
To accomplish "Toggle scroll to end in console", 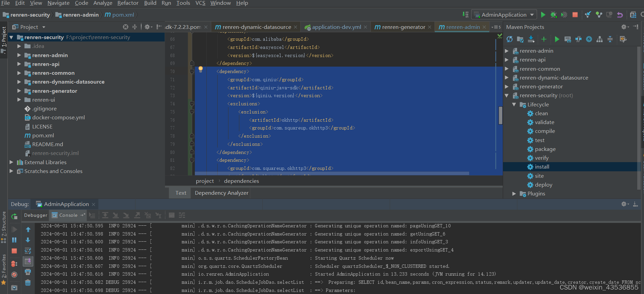I will pyautogui.click(x=28, y=261).
